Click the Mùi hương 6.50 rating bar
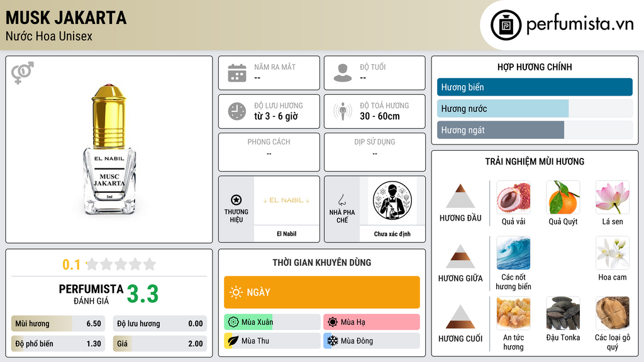The width and height of the screenshot is (644, 362). pos(58,324)
